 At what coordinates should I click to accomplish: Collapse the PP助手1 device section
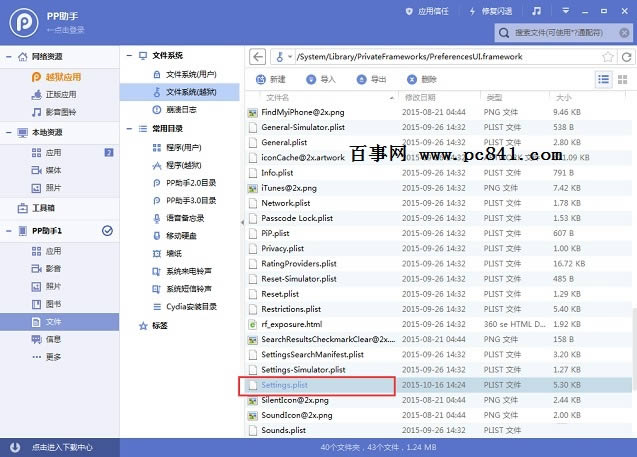point(9,231)
